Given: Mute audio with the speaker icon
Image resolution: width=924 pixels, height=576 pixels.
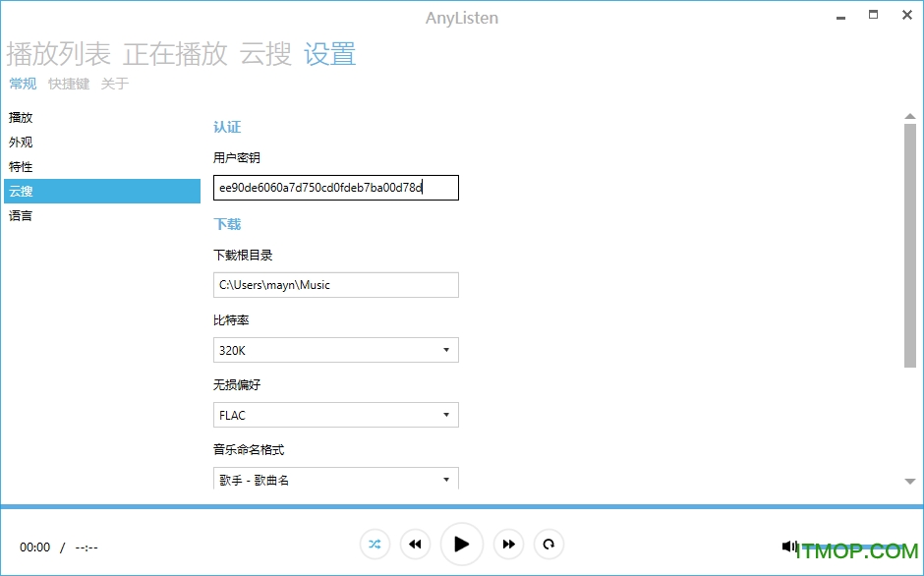Looking at the screenshot, I should 788,547.
